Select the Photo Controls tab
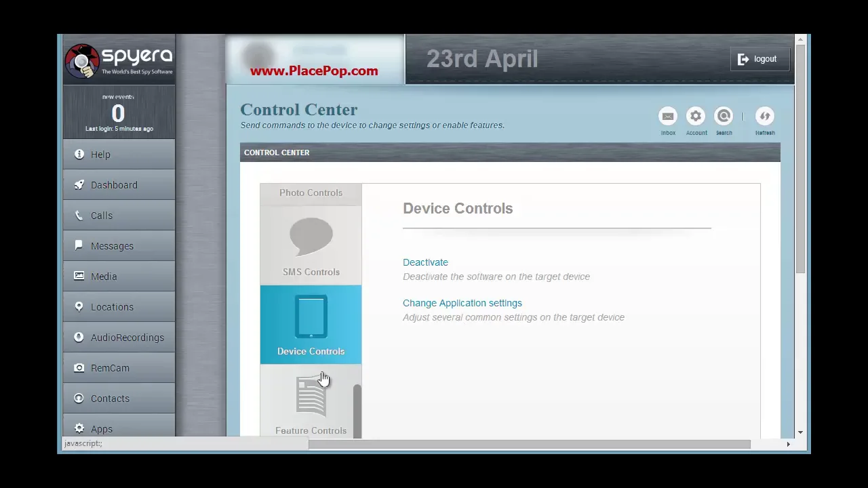868x488 pixels. tap(311, 193)
